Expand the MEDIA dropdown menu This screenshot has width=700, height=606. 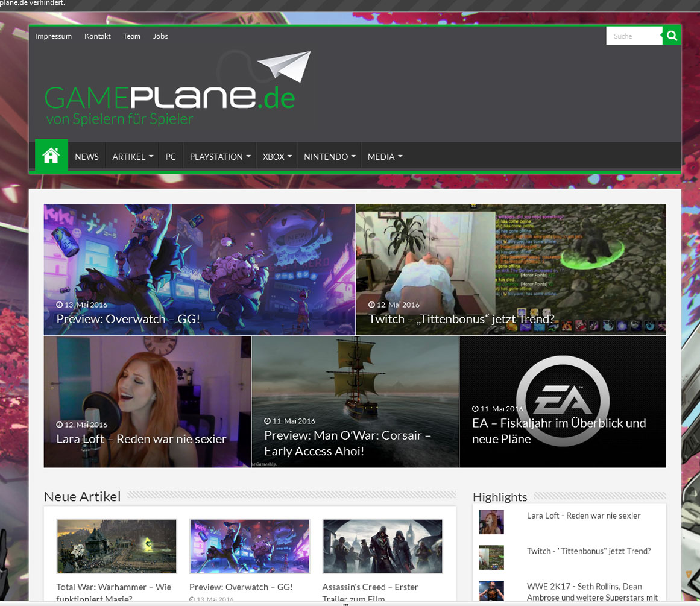385,157
